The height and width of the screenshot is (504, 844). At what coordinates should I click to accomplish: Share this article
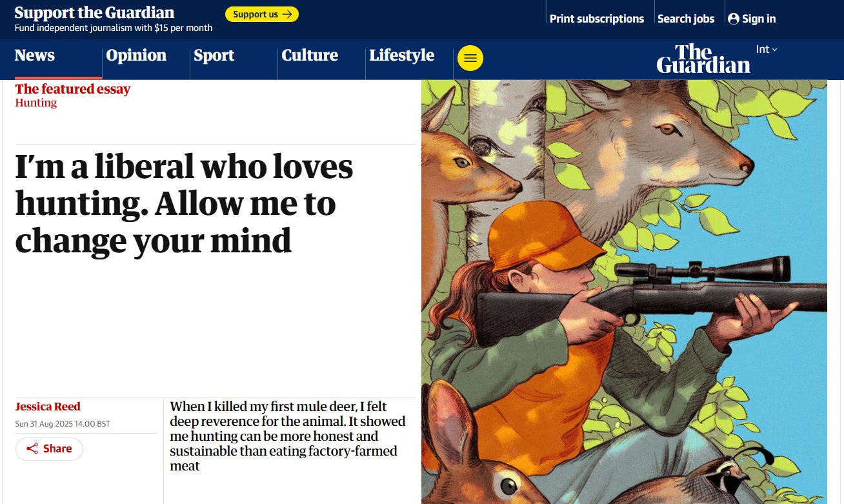click(49, 449)
